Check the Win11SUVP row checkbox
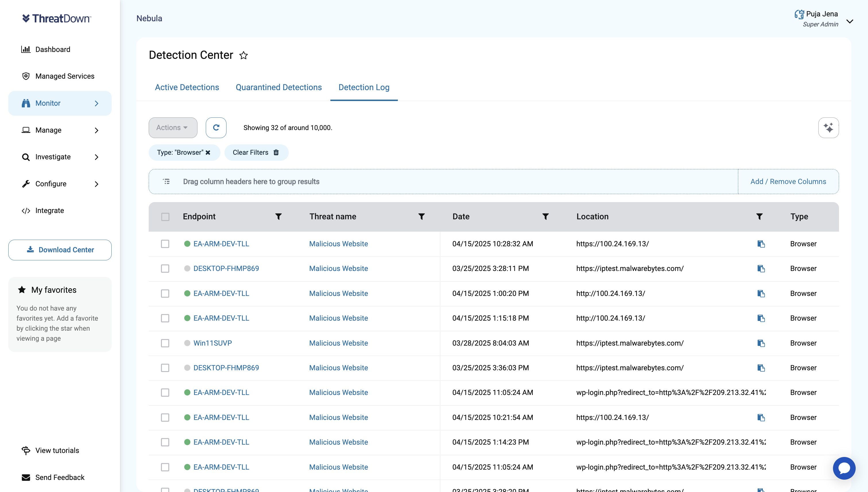 click(165, 343)
